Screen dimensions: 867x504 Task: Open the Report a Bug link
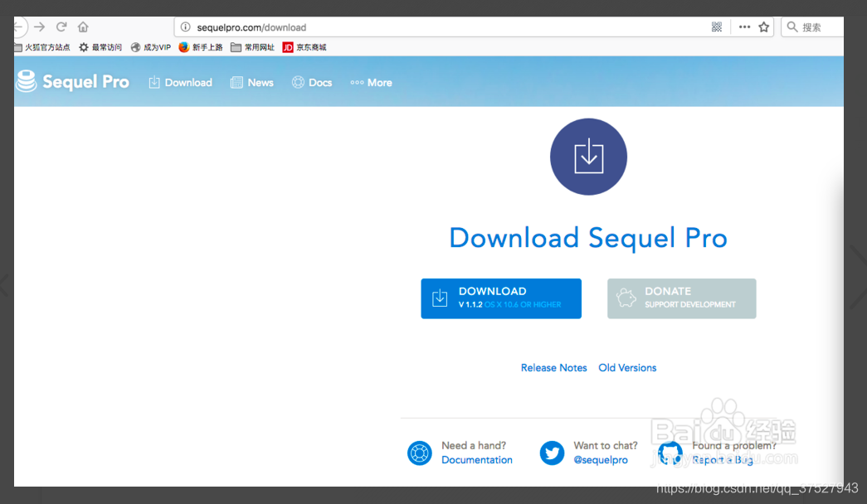coord(723,460)
